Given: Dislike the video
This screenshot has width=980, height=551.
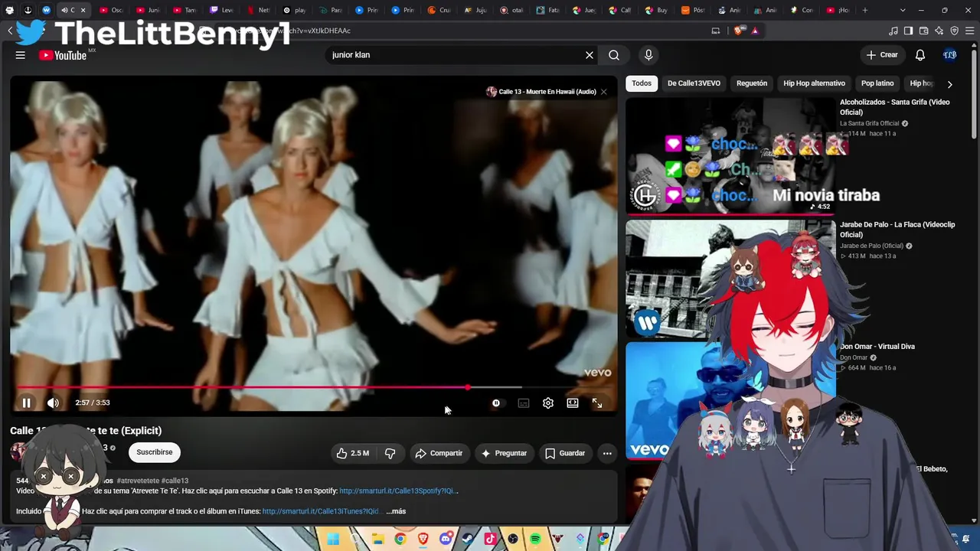Looking at the screenshot, I should pyautogui.click(x=390, y=453).
